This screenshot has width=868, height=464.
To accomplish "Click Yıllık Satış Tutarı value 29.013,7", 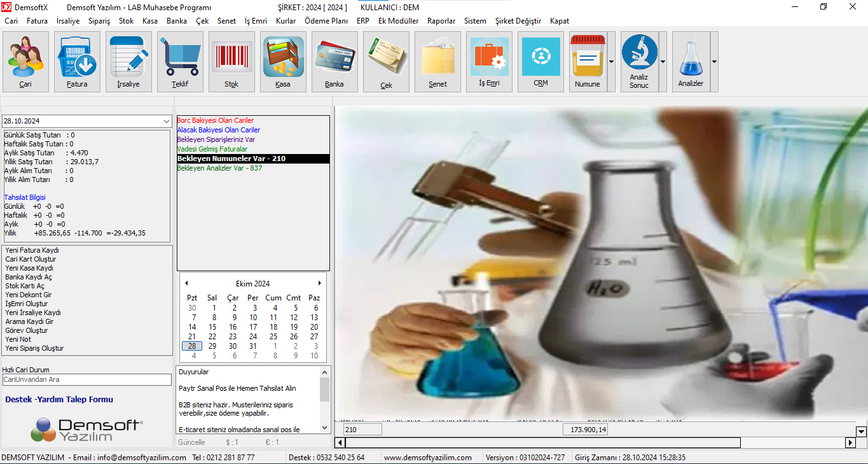I will 85,162.
